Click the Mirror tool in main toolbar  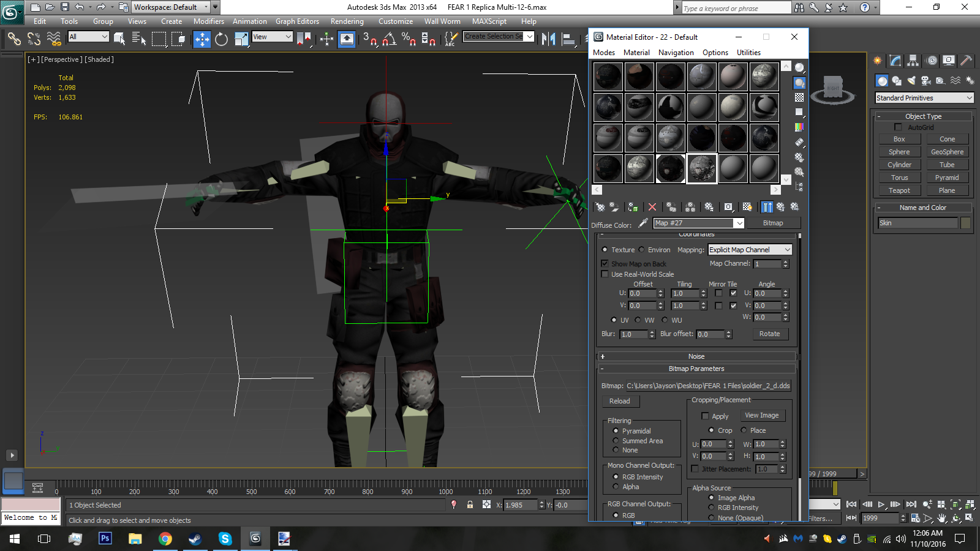pyautogui.click(x=549, y=39)
